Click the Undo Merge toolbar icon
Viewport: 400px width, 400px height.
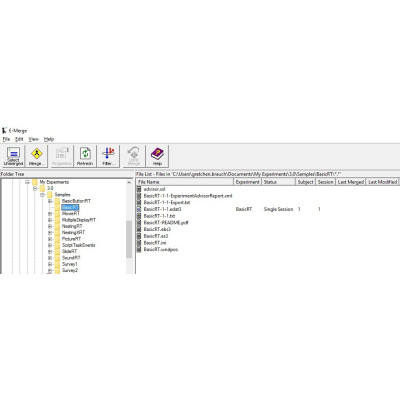134,156
